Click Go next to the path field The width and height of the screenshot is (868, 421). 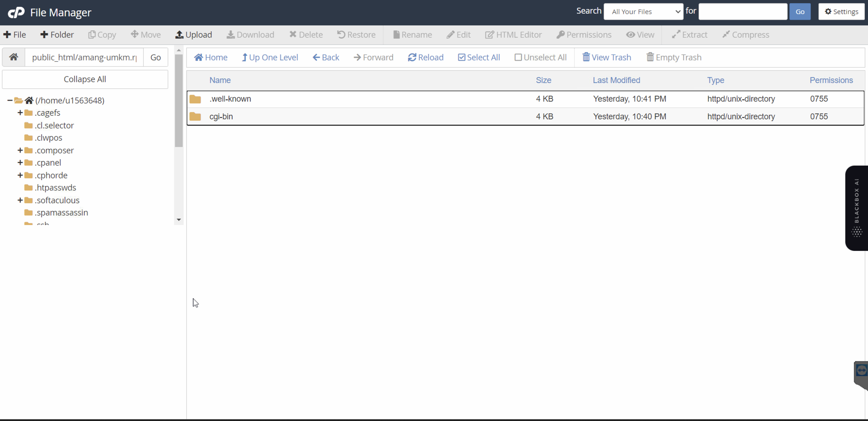pyautogui.click(x=156, y=57)
